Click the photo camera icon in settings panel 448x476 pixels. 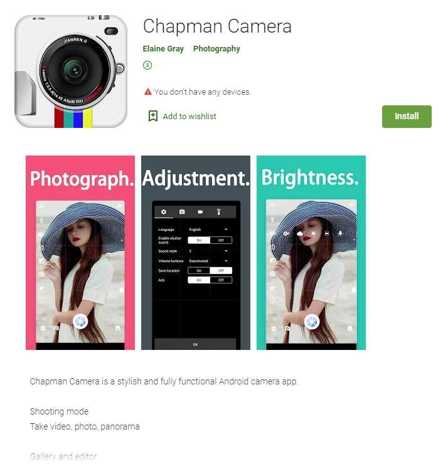click(x=182, y=212)
